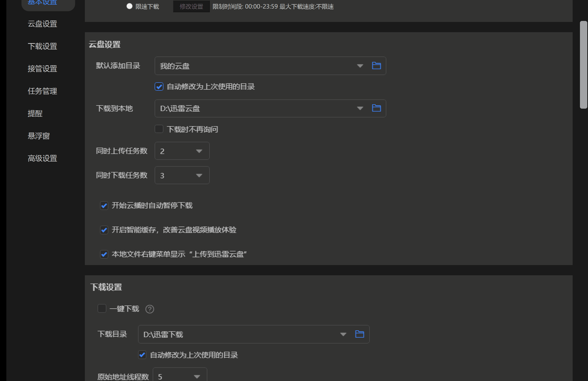Image resolution: width=588 pixels, height=381 pixels.
Task: Toggle 开始云播时自动暂停下载 option
Action: (x=104, y=206)
